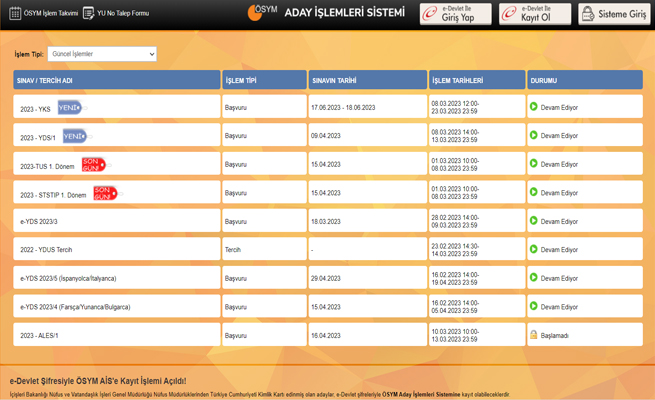
Task: Click the YKS application dates cell
Action: [x=477, y=107]
